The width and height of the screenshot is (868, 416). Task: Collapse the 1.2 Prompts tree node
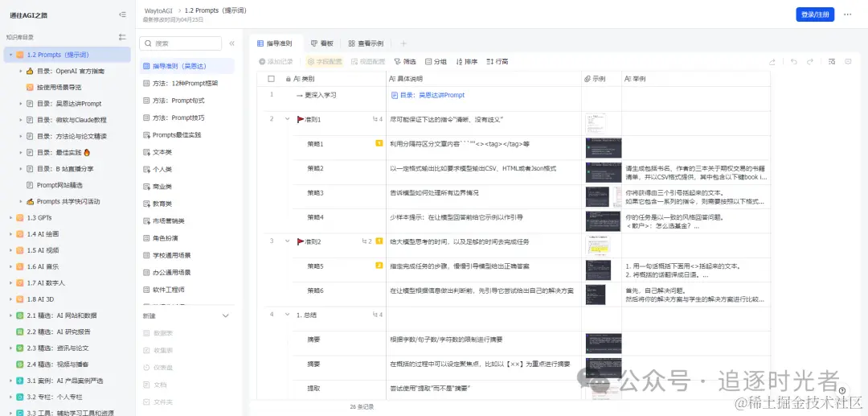[x=10, y=55]
